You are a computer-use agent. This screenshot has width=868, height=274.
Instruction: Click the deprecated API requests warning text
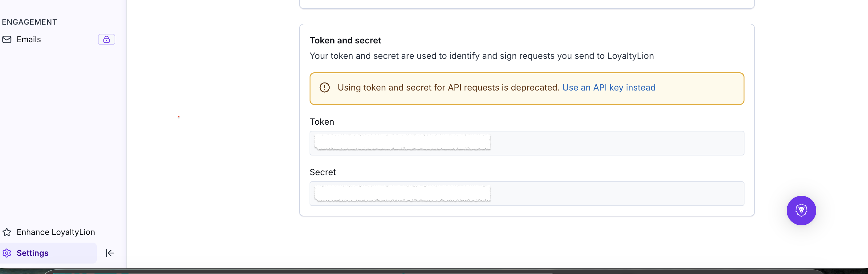click(448, 88)
